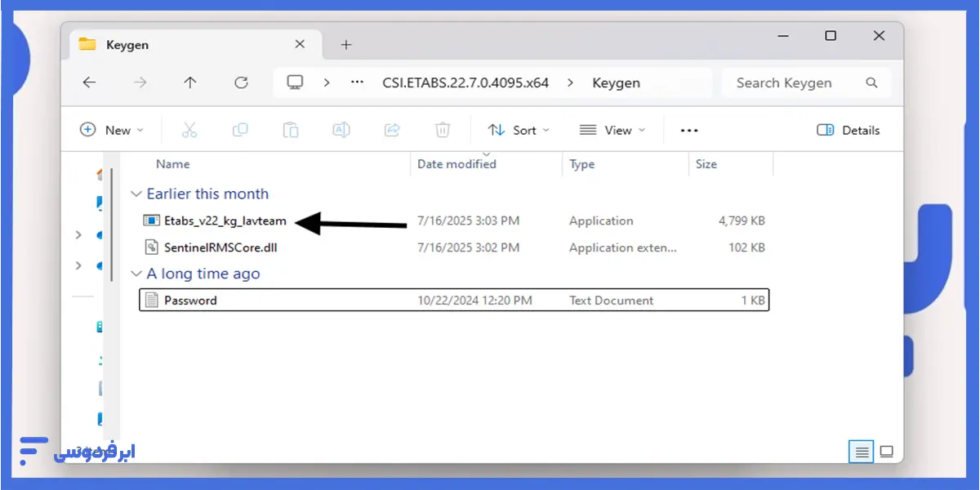Click the 7/16/2025 3:02 PM date
Viewport: 980px width, 490px height.
pyautogui.click(x=468, y=247)
